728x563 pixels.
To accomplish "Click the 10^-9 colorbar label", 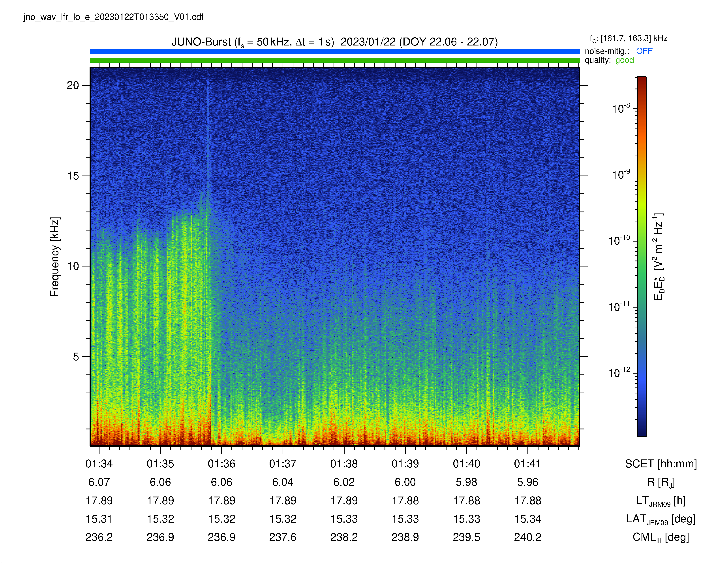I will coord(621,174).
